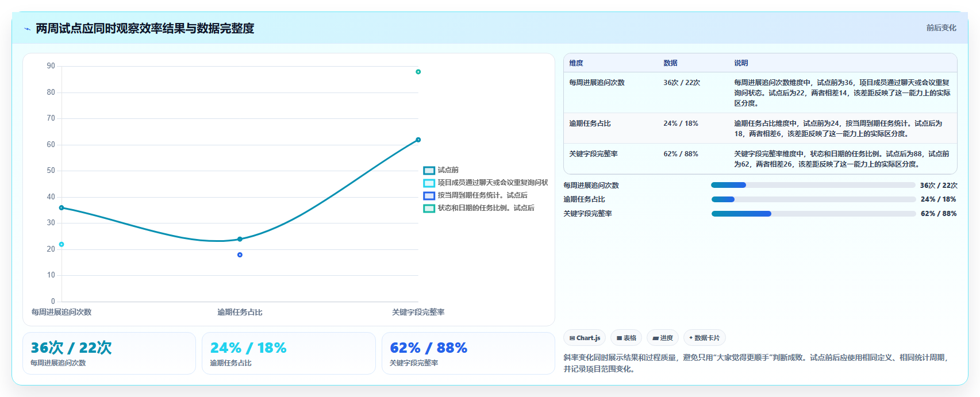The width and height of the screenshot is (980, 397).
Task: Click the 试点前 legend label
Action: [448, 170]
